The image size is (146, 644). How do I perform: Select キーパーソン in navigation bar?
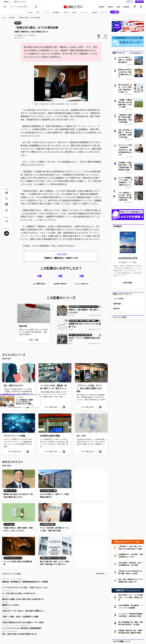(84, 12)
